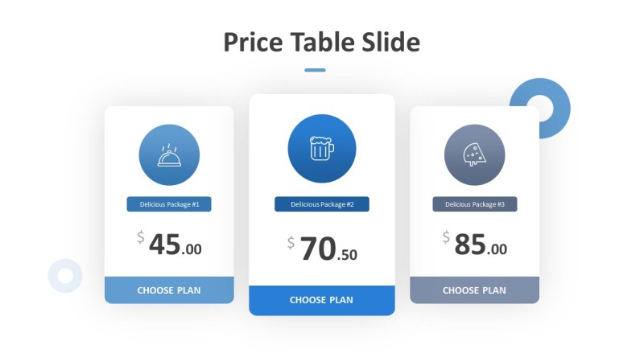This screenshot has height=362, width=644.
Task: Click the .50 cents text
Action: (348, 255)
